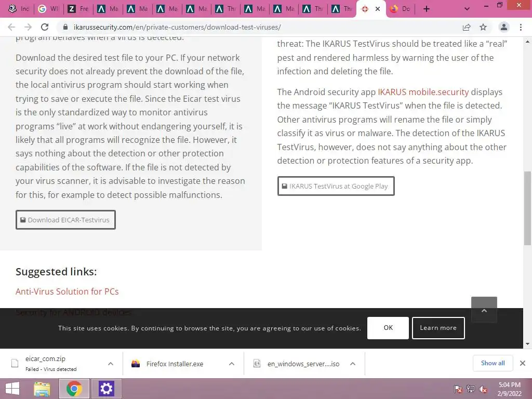Image resolution: width=532 pixels, height=399 pixels.
Task: Open Firefox Installer.exe download item
Action: pos(175,364)
